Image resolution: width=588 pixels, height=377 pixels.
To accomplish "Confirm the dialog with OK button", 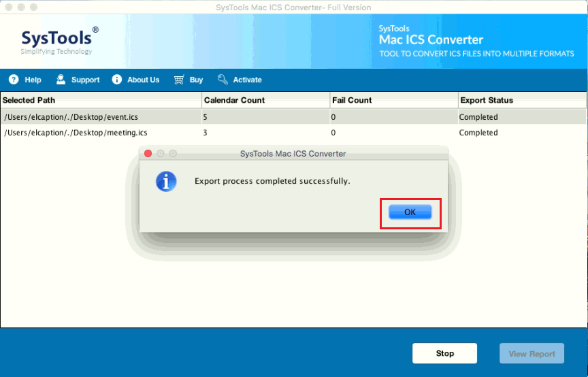I will [x=410, y=212].
